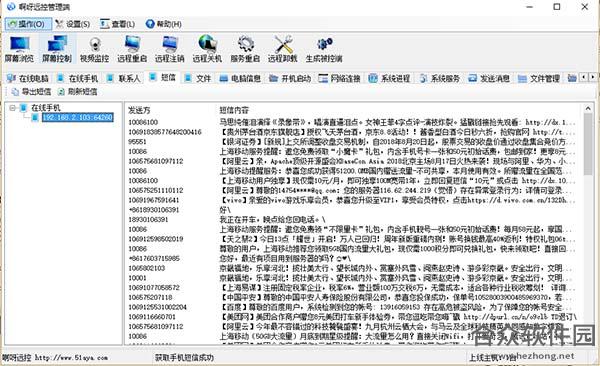Image resolution: width=600 pixels, height=366 pixels.
Task: Open 视频监控 video monitoring
Action: 94,49
